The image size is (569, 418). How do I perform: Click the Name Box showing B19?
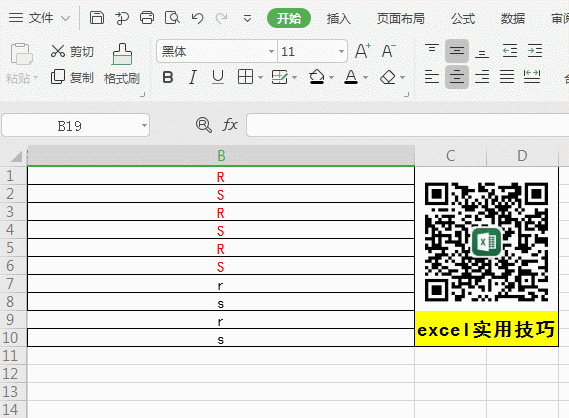pyautogui.click(x=70, y=126)
